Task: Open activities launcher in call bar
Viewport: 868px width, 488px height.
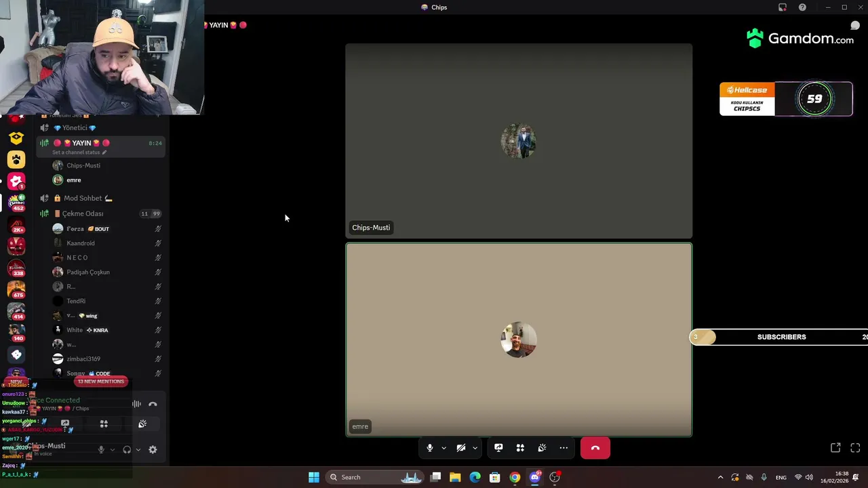Action: point(520,448)
